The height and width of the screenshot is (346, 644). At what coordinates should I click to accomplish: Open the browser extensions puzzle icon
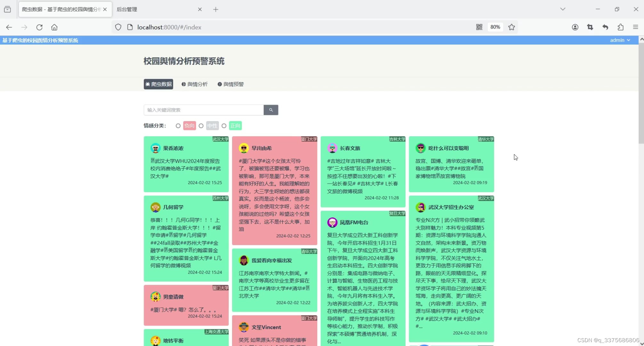tap(620, 27)
